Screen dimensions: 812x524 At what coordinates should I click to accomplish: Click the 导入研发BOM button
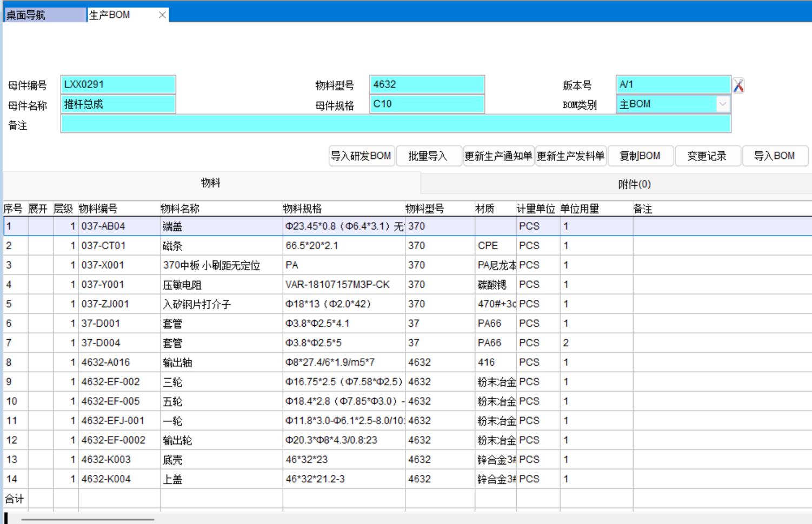point(361,156)
